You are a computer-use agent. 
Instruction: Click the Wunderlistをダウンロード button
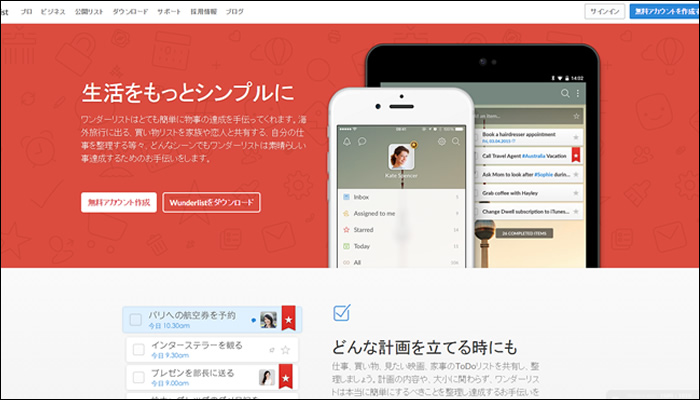[x=212, y=202]
